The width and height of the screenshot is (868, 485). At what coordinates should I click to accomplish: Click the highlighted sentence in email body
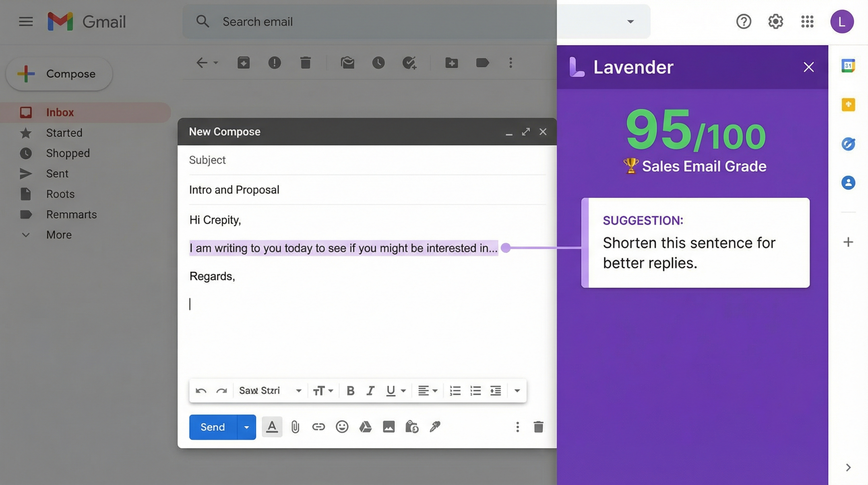click(343, 248)
